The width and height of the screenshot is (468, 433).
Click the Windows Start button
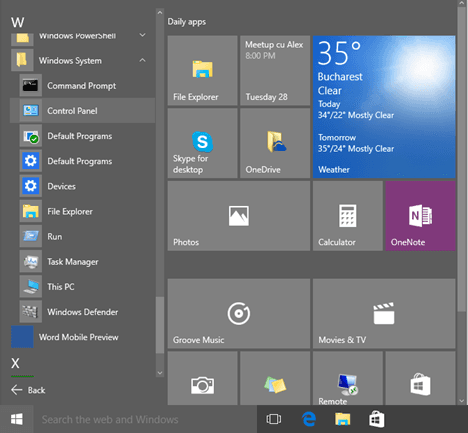point(17,419)
